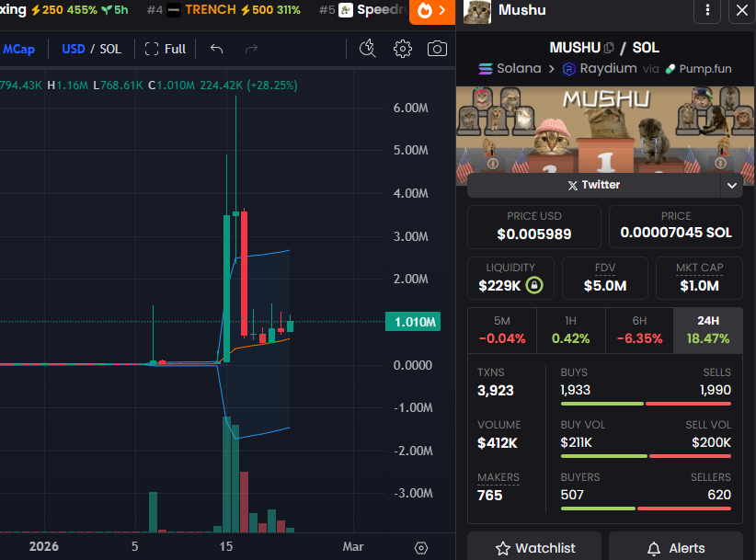Open Twitter link for Mushu
The height and width of the screenshot is (560, 756).
[594, 185]
